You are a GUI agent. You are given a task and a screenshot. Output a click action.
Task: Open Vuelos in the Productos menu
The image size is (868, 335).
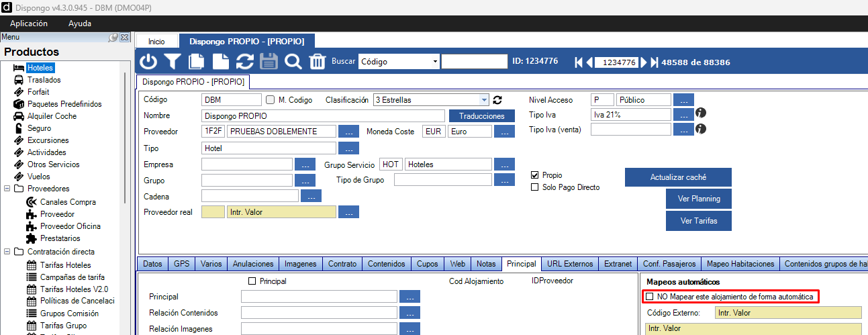coord(39,177)
